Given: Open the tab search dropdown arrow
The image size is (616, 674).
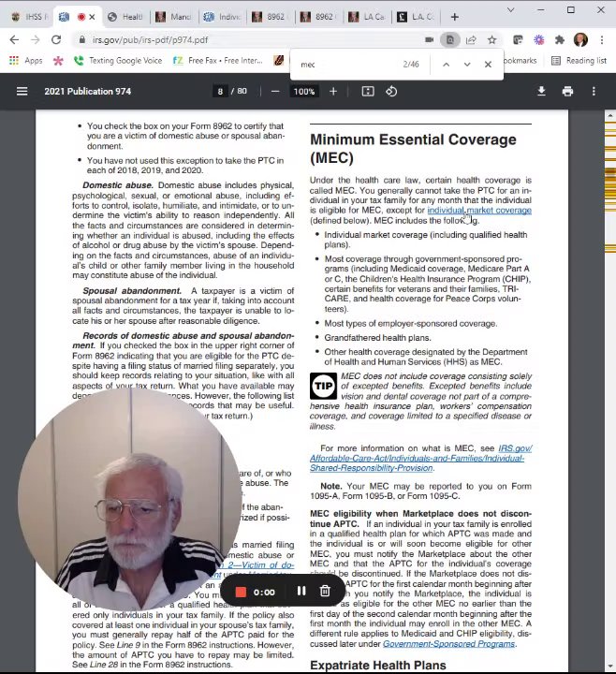Looking at the screenshot, I should (511, 9).
